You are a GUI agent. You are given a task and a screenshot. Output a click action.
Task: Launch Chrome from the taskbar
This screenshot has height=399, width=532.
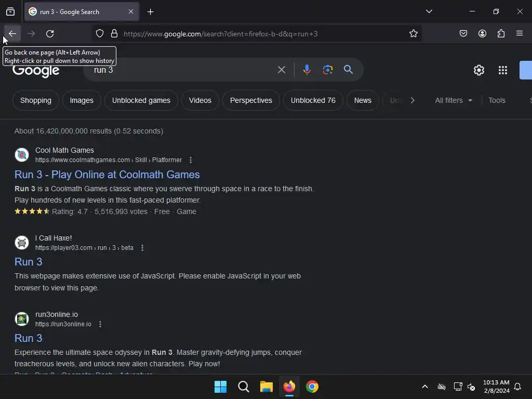click(x=312, y=387)
